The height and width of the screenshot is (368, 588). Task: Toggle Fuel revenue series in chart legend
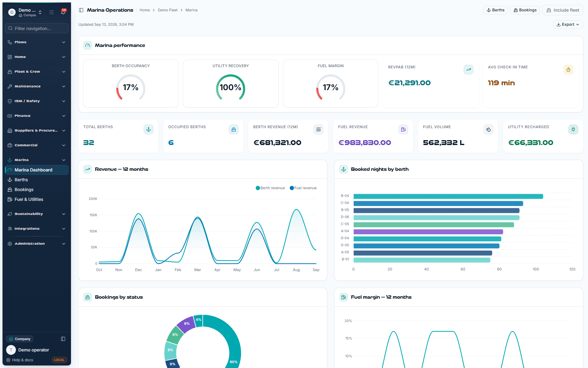[303, 188]
